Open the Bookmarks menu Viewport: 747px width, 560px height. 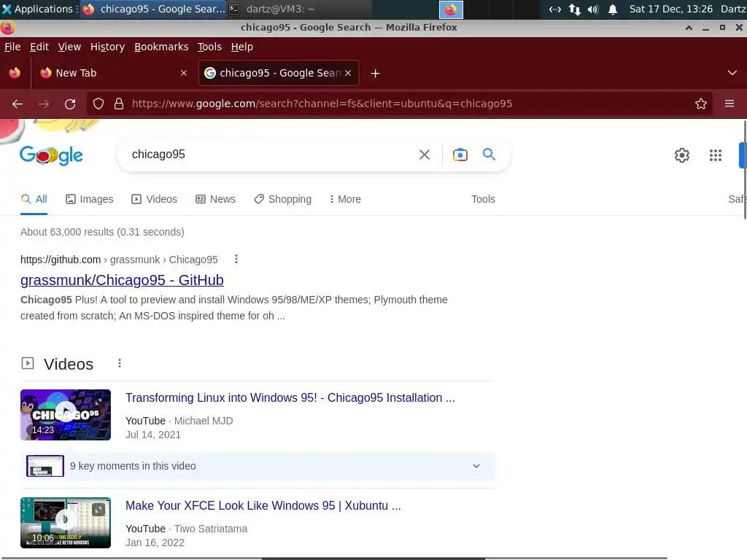pos(161,47)
